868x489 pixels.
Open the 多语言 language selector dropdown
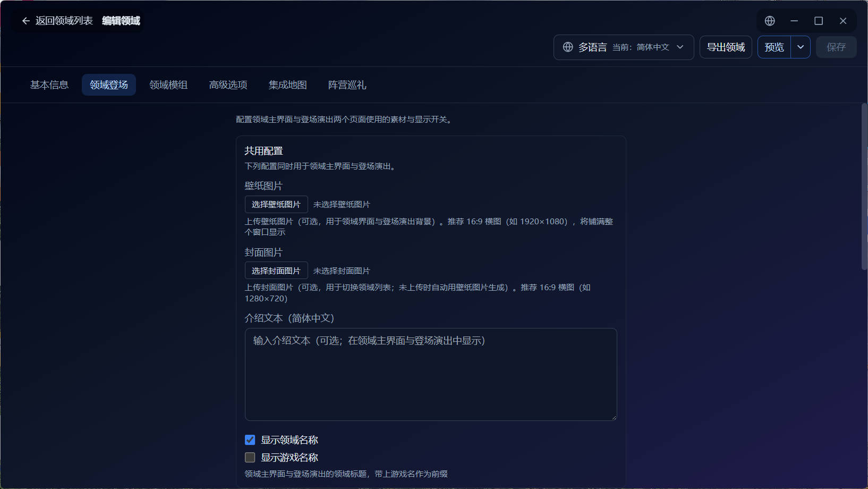[x=624, y=47]
